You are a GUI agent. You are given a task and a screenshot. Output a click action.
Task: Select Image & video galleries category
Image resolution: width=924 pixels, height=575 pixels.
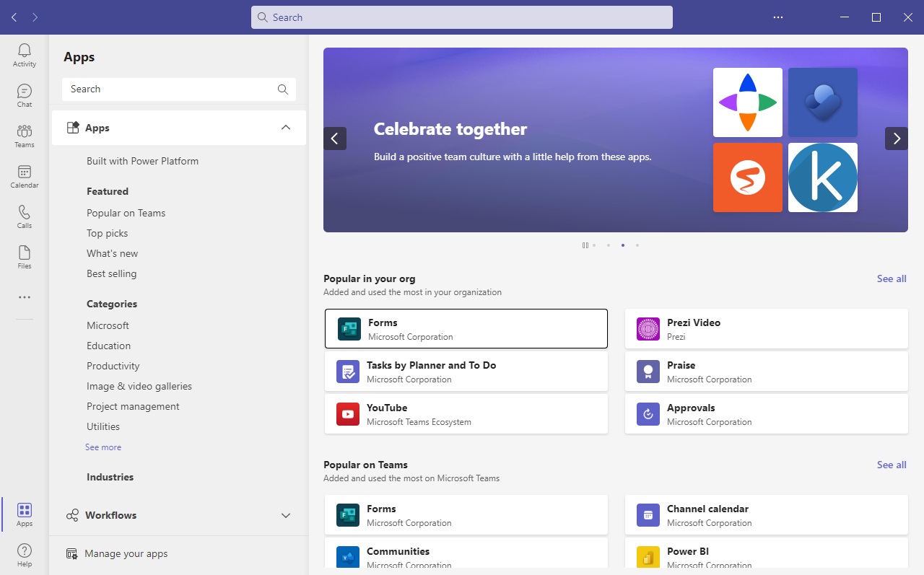click(x=139, y=386)
